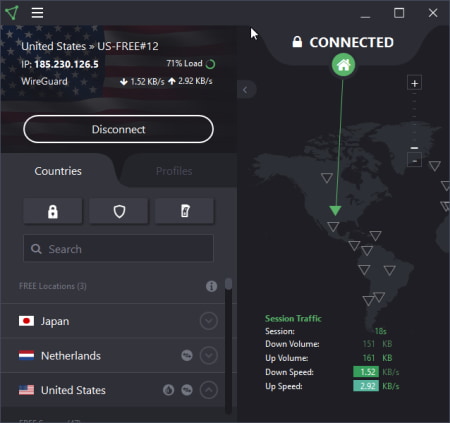Viewport: 450px width, 423px height.
Task: Open FREE Locations info icon
Action: [x=211, y=286]
